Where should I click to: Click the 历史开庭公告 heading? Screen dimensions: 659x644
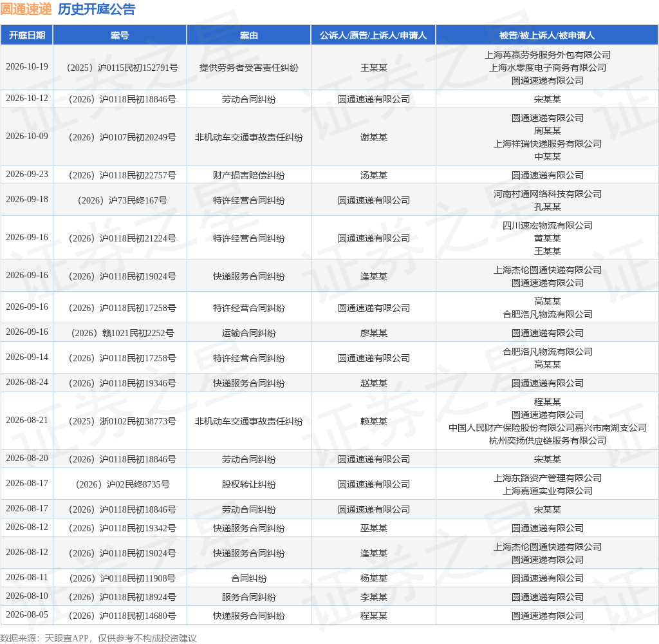click(x=97, y=9)
